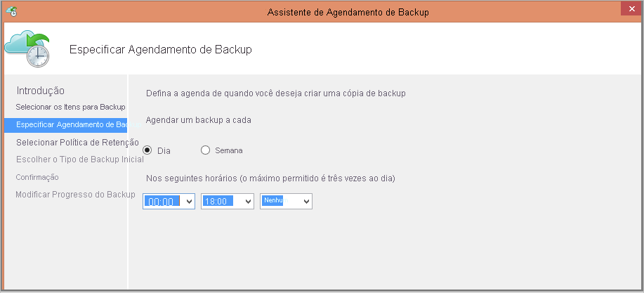Click the Especificar Agendamento de Backup heading
This screenshot has width=644, height=293.
click(x=161, y=50)
